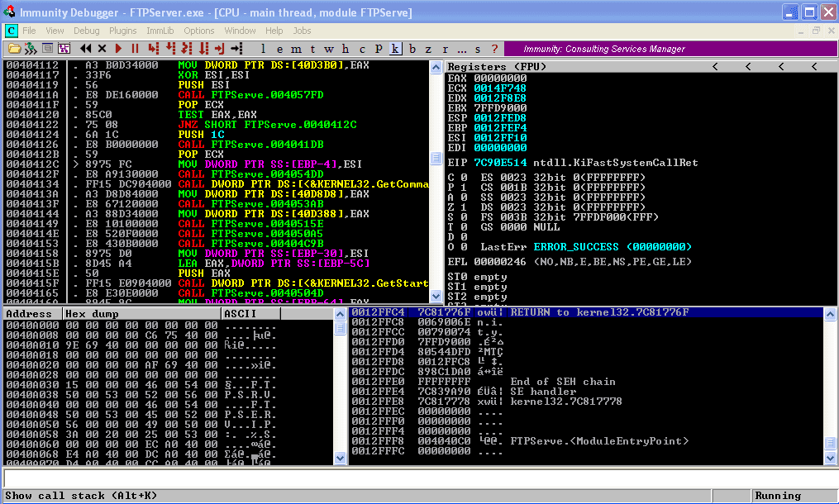This screenshot has height=504, width=839.
Task: Click the Trace into icon
Action: (187, 49)
